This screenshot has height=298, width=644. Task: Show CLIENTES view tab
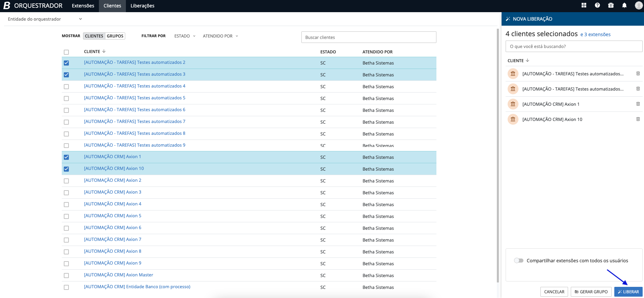[x=94, y=36]
